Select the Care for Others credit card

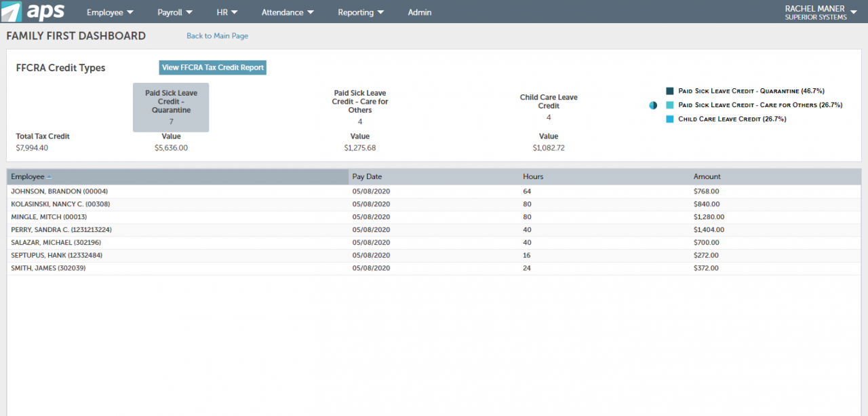[360, 107]
